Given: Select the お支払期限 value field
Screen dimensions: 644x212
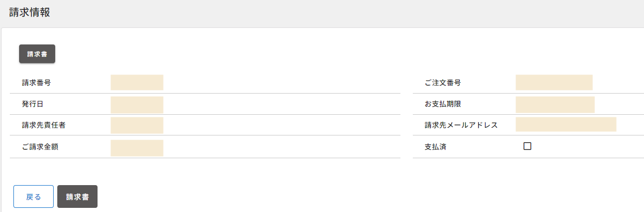Looking at the screenshot, I should coord(555,104).
